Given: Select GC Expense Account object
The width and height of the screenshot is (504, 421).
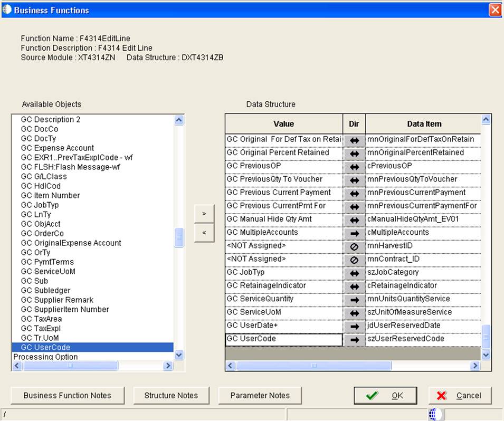Looking at the screenshot, I should (x=57, y=148).
